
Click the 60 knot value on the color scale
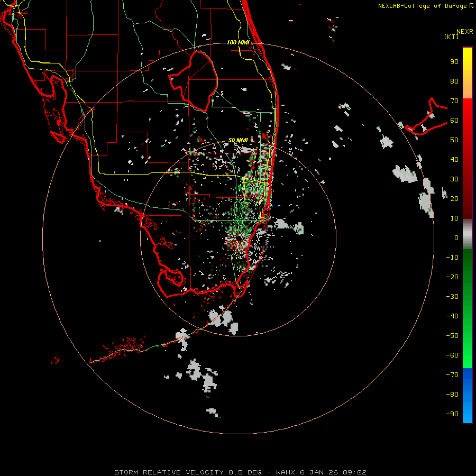click(x=454, y=120)
